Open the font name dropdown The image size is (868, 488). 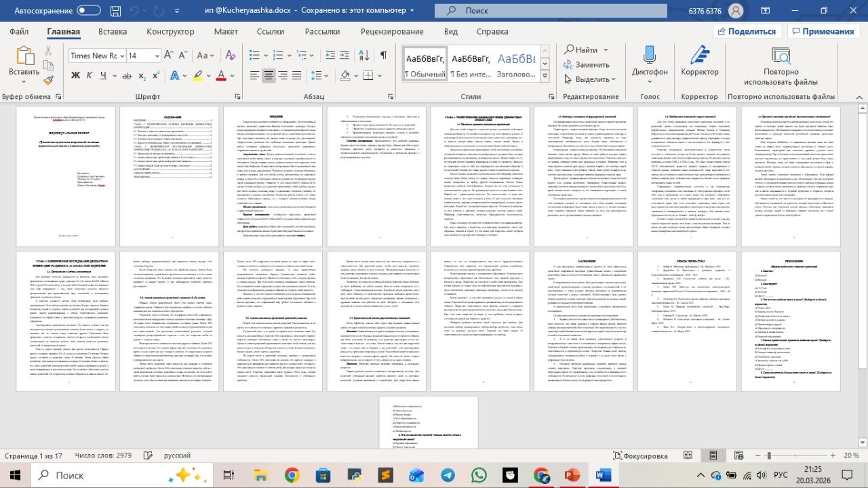[x=121, y=56]
